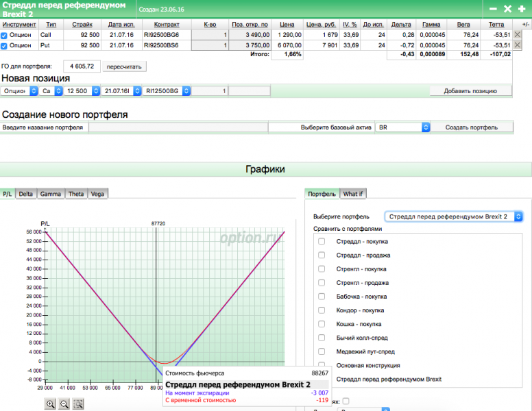The height and width of the screenshot is (411, 532).
Task: Zoom out on the P/L chart
Action: [64, 403]
